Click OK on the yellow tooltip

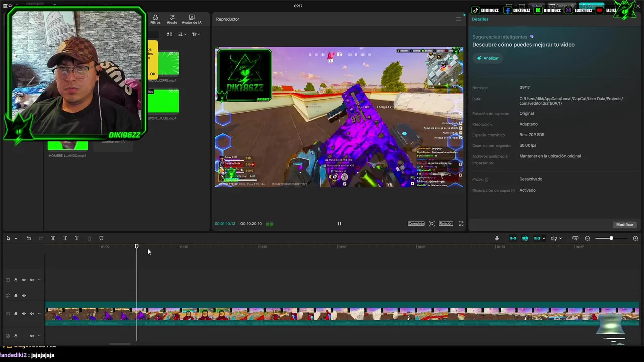(153, 74)
